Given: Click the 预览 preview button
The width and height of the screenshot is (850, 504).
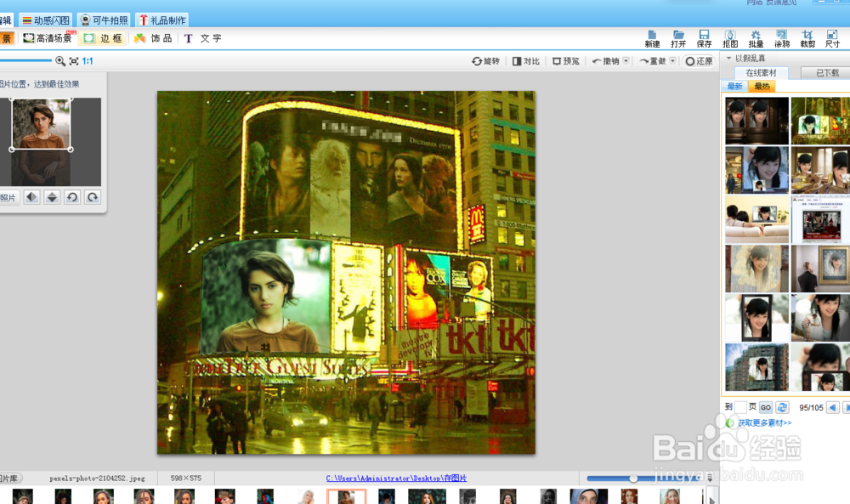Looking at the screenshot, I should click(x=566, y=61).
